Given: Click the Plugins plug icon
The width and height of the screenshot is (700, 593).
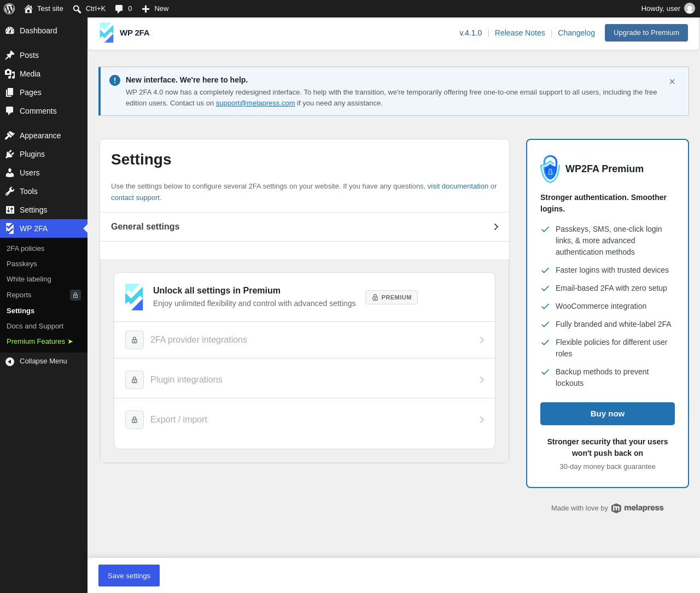Looking at the screenshot, I should coord(10,154).
